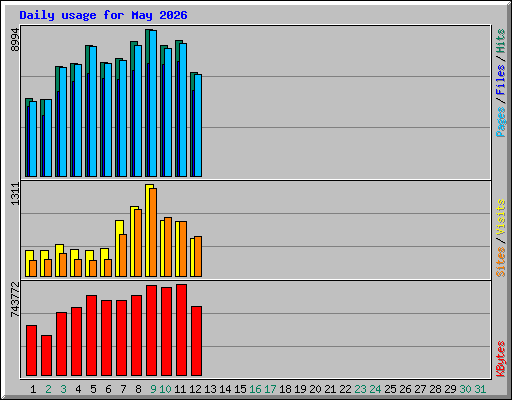Click the red KBytes bar for day 12
This screenshot has width=512, height=400.
tap(196, 341)
